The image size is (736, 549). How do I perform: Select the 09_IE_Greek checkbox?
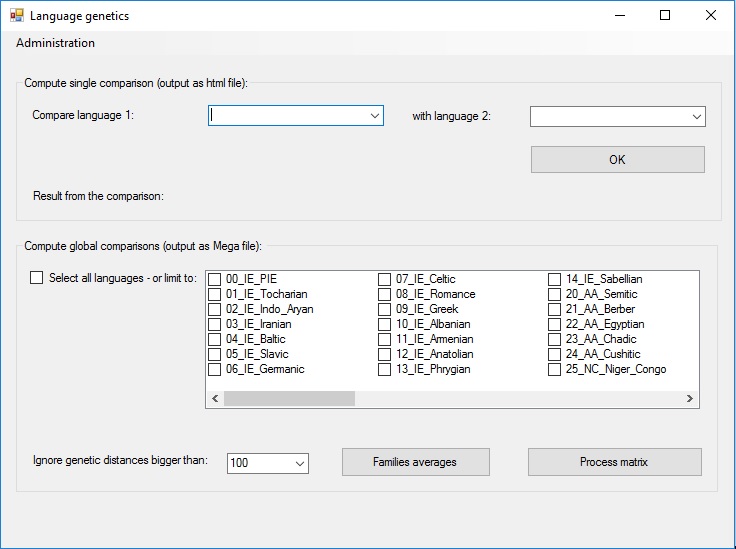click(x=384, y=309)
